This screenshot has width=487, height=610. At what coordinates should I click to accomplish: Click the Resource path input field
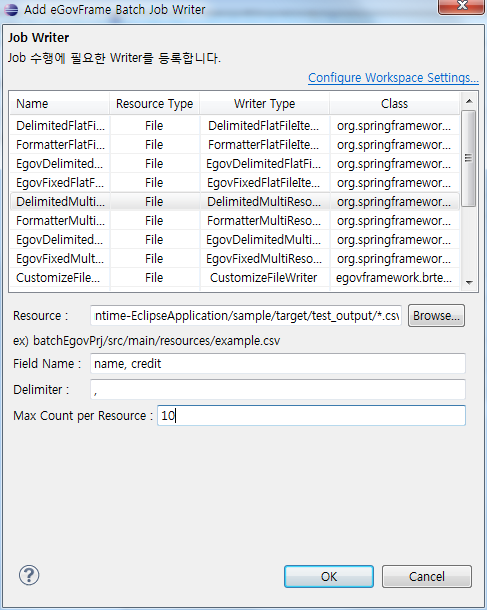(x=246, y=316)
